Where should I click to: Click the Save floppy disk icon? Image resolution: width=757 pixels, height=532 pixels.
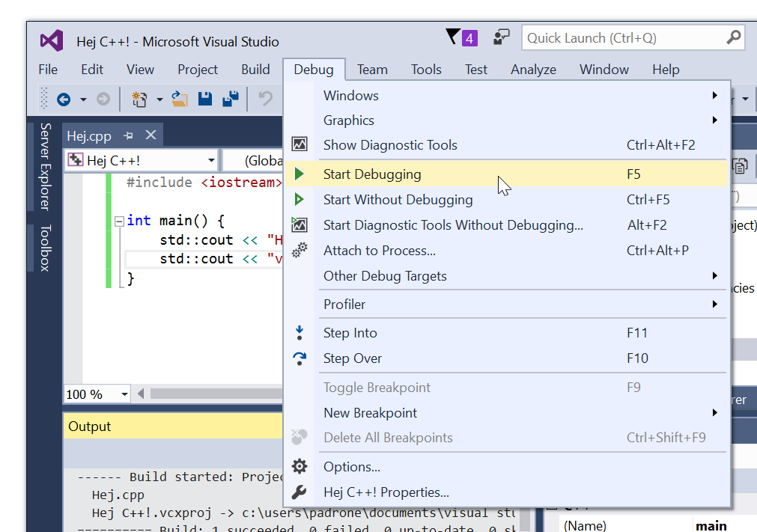[205, 99]
